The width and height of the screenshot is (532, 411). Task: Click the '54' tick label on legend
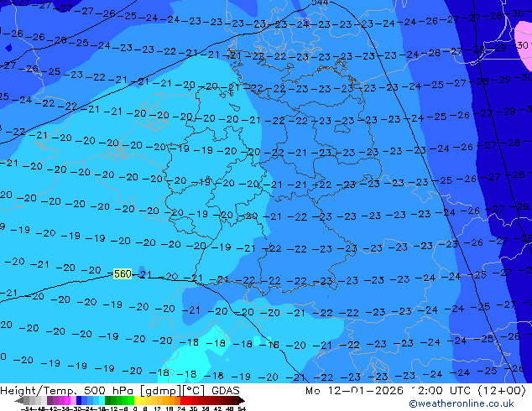click(x=242, y=408)
